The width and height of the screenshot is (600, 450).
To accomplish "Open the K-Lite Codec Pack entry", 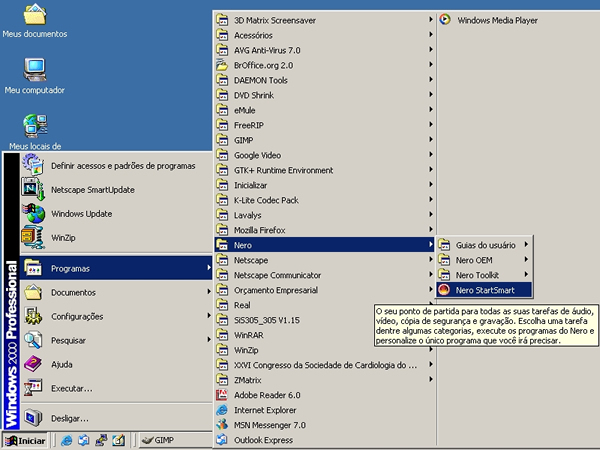I will 324,200.
